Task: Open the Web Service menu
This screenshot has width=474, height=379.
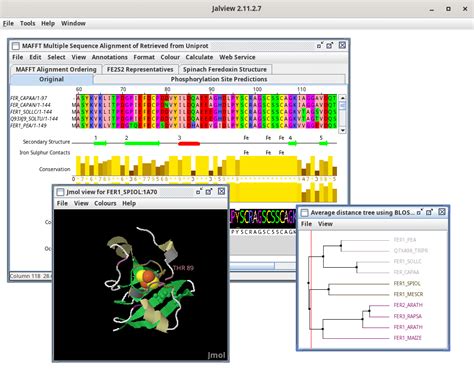Action: tap(237, 57)
